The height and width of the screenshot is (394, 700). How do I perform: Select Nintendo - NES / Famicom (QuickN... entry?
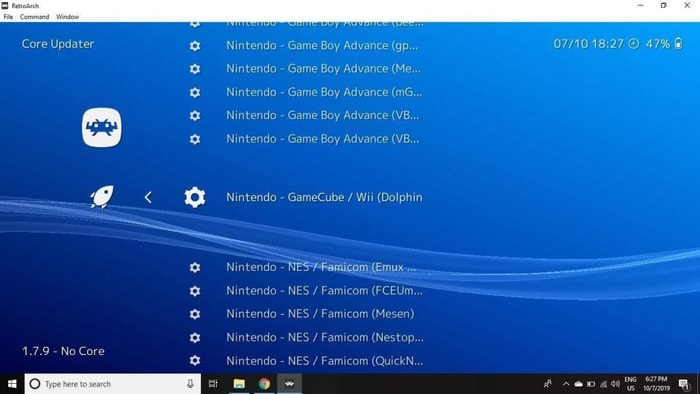click(325, 361)
